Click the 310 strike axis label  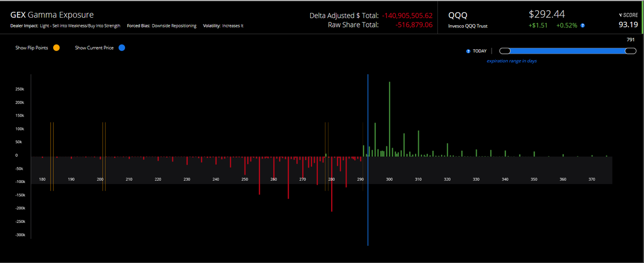tap(419, 179)
